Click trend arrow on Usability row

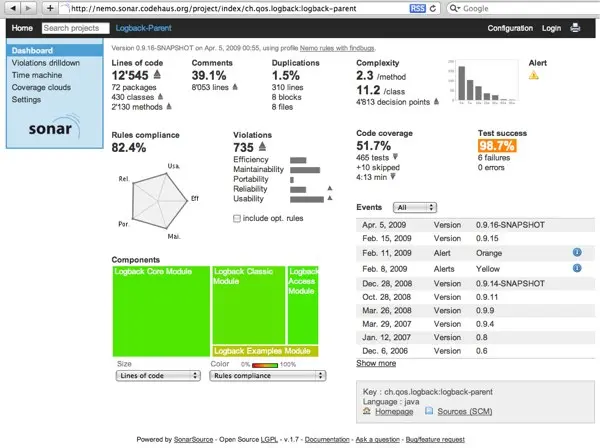pyautogui.click(x=330, y=198)
